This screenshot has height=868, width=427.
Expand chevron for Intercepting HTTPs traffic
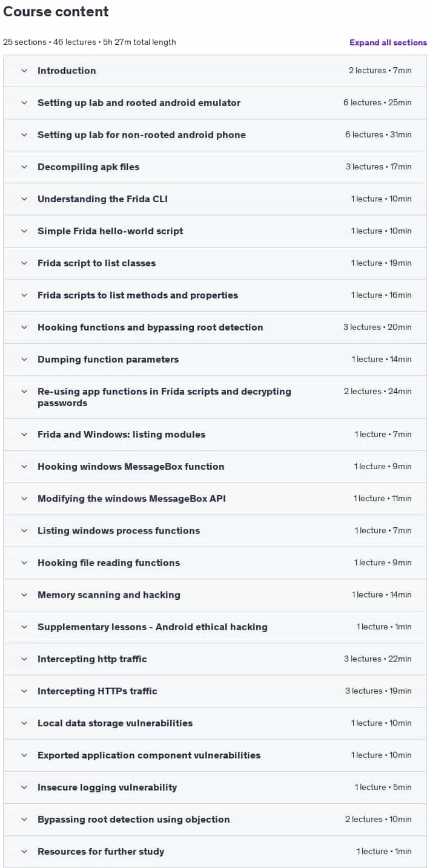click(24, 691)
